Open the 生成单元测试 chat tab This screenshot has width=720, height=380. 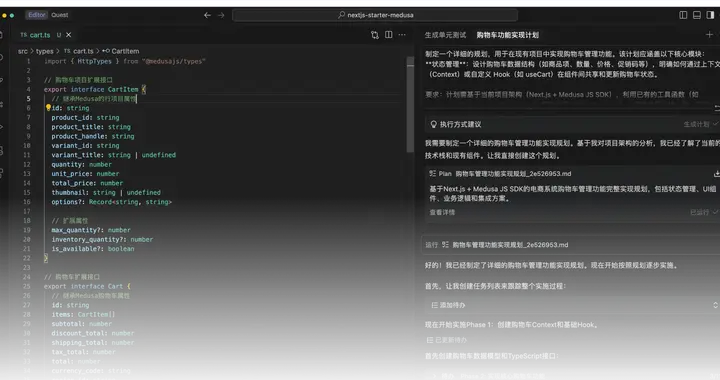coord(445,35)
